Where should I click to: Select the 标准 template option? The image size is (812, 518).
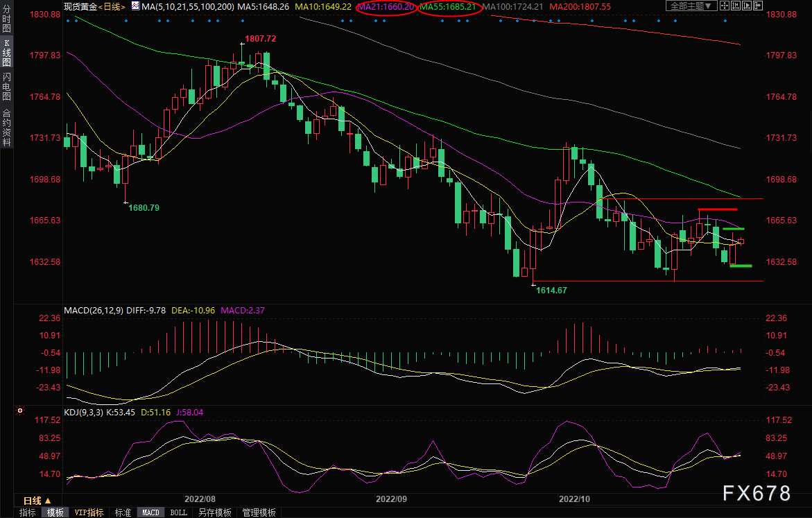point(123,512)
